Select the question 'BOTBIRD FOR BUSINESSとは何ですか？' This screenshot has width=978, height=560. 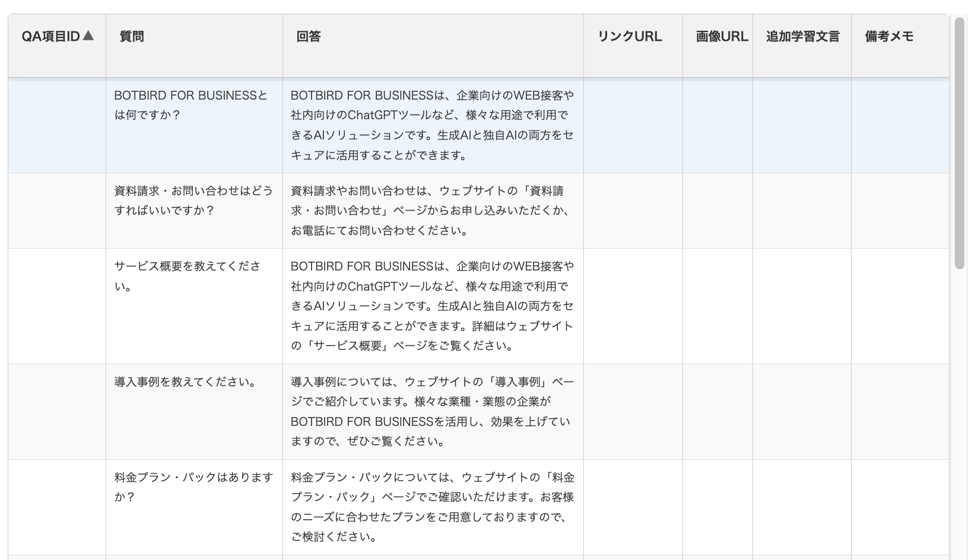(190, 105)
